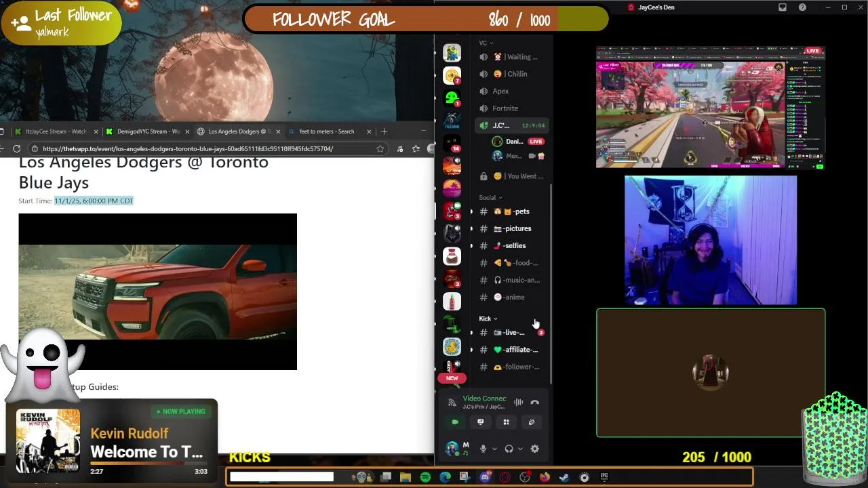The height and width of the screenshot is (488, 868).
Task: Open the raccoon Trading server icon
Action: click(452, 121)
